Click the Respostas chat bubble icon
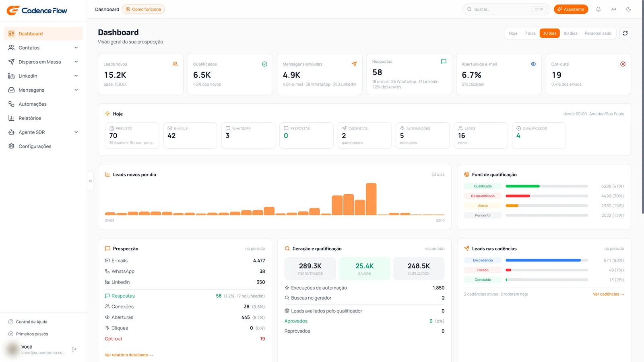The height and width of the screenshot is (362, 644). click(x=444, y=62)
